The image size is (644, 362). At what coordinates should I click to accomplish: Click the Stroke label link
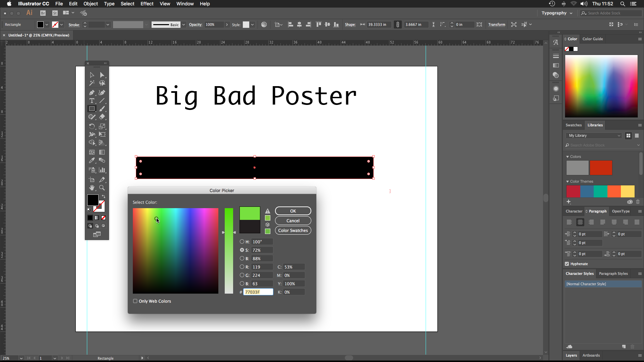pos(74,25)
